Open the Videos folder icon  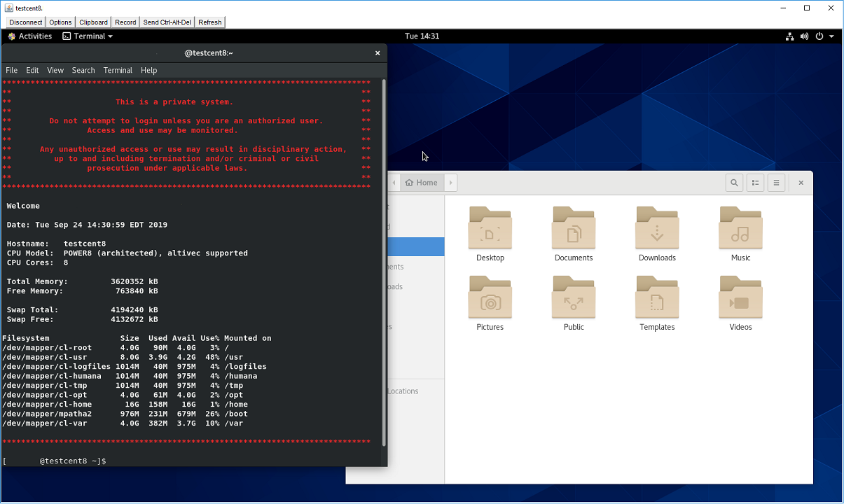click(x=740, y=297)
